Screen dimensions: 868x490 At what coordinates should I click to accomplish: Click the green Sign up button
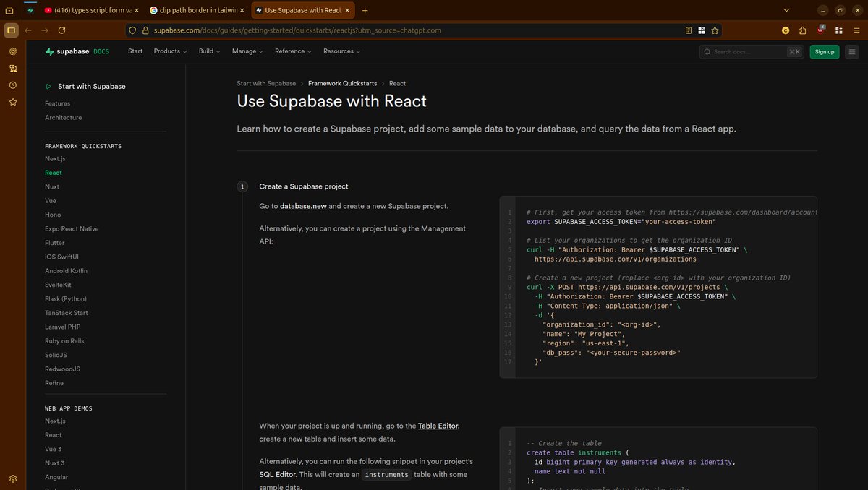click(825, 51)
